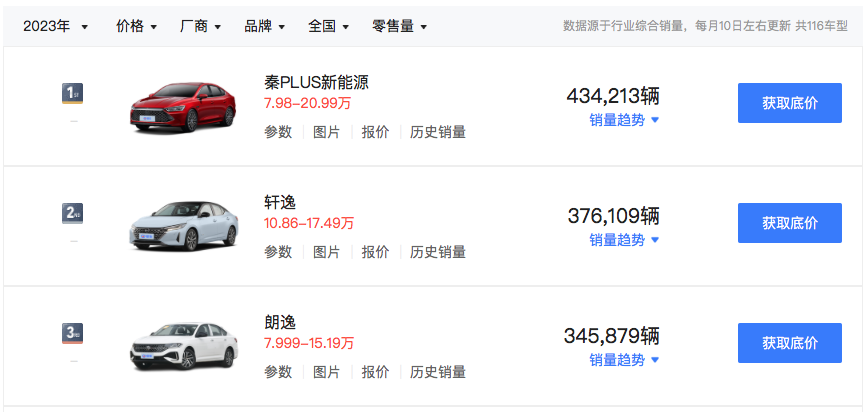The height and width of the screenshot is (412, 867).
Task: Expand 销量趋势 for 秦PLUS新能源
Action: point(624,120)
